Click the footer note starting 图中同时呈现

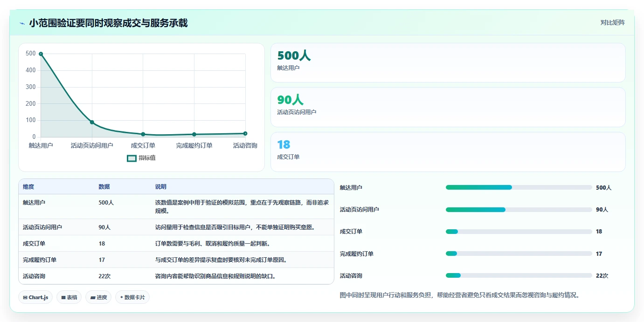[460, 295]
